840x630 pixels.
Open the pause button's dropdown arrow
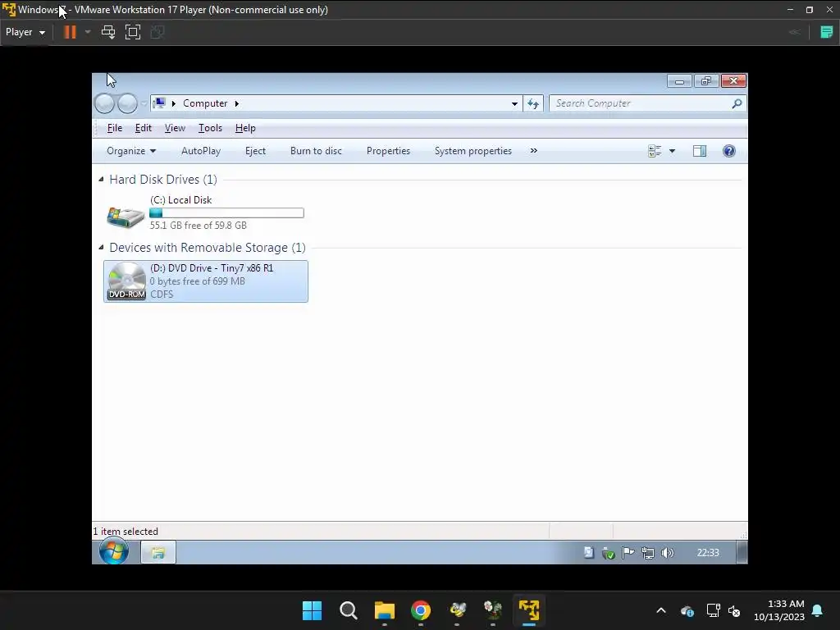(88, 32)
